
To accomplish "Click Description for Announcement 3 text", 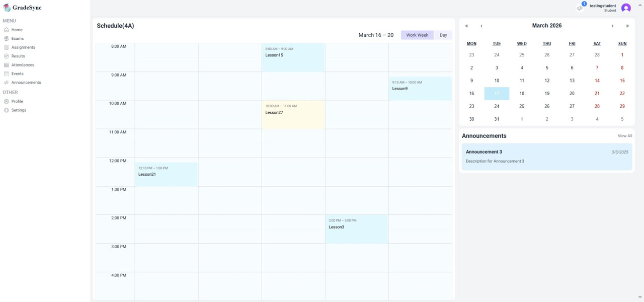I will point(495,162).
